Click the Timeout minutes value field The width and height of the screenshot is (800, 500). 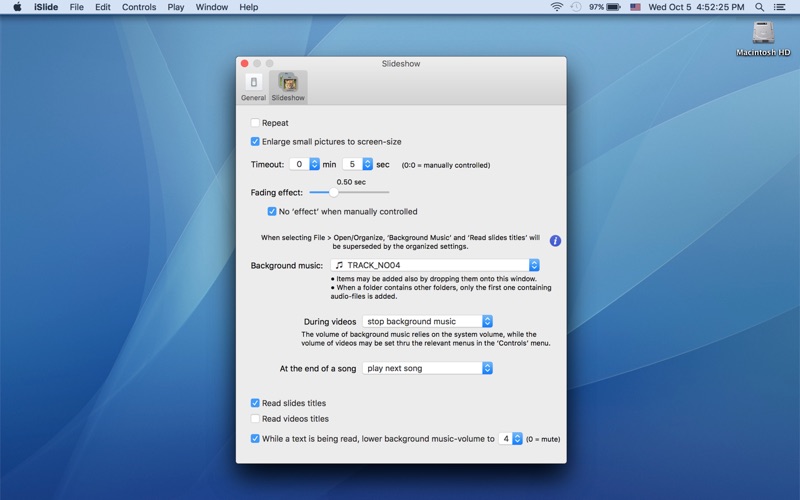click(x=299, y=164)
